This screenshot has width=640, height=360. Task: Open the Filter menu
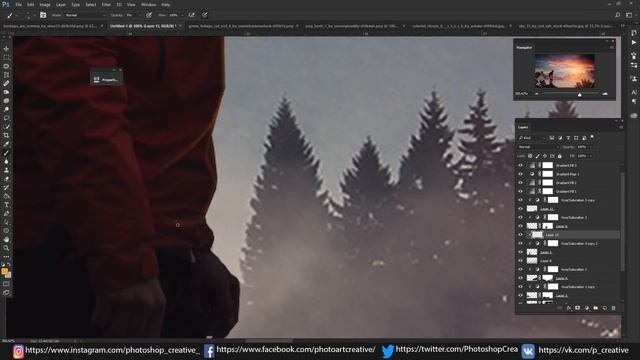click(x=106, y=4)
